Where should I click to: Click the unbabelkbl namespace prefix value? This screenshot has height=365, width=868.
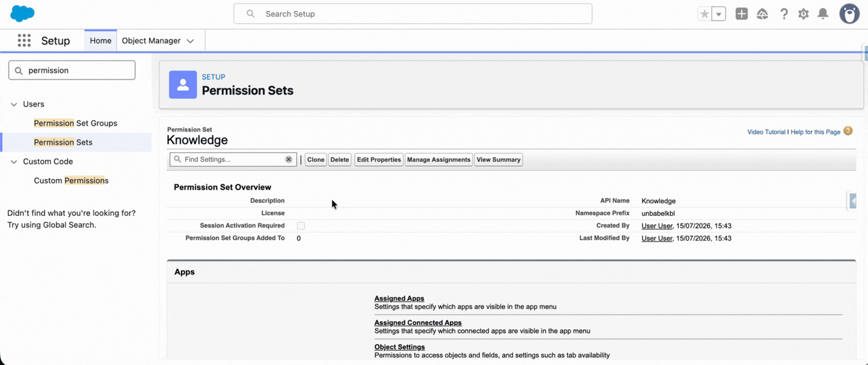[658, 213]
